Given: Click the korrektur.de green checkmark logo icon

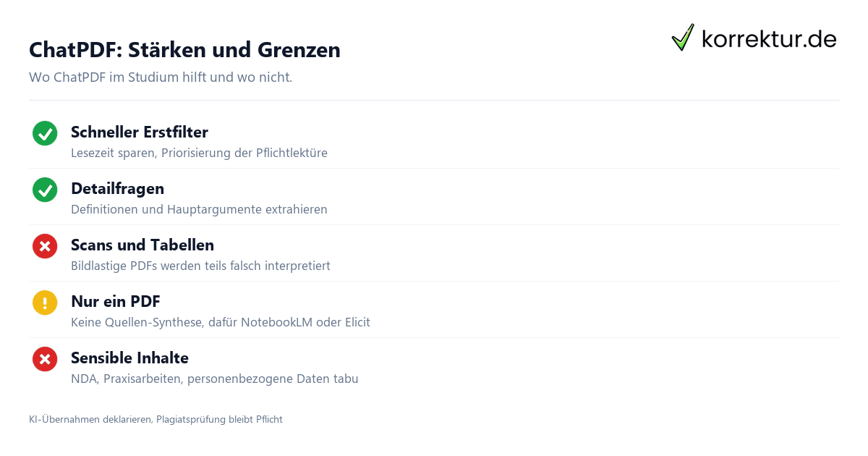Looking at the screenshot, I should (x=683, y=37).
